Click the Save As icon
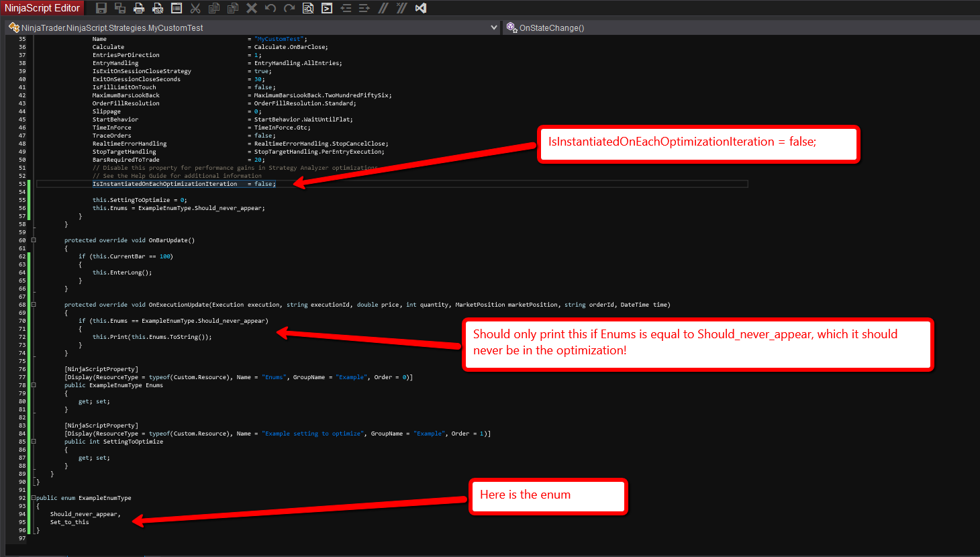Image resolution: width=980 pixels, height=557 pixels. point(120,8)
